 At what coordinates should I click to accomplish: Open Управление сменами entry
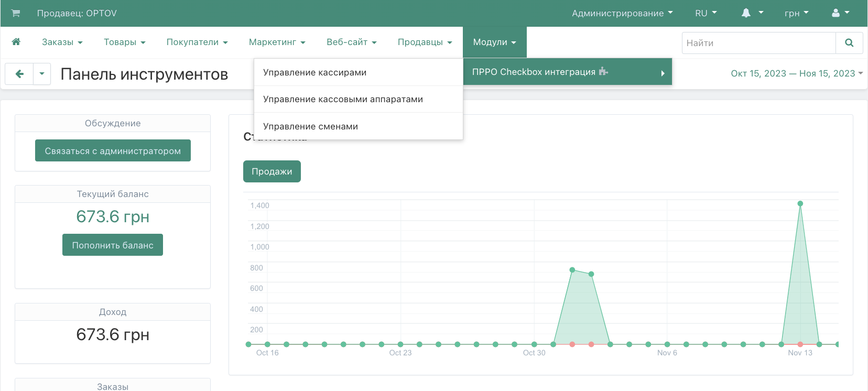coord(310,126)
